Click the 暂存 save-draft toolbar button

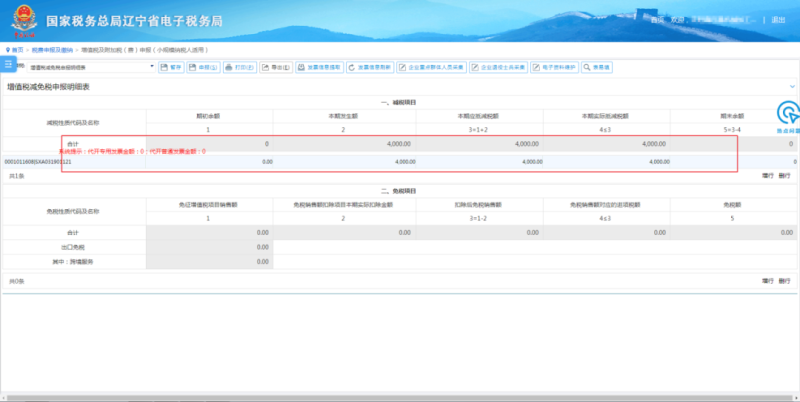[x=171, y=67]
